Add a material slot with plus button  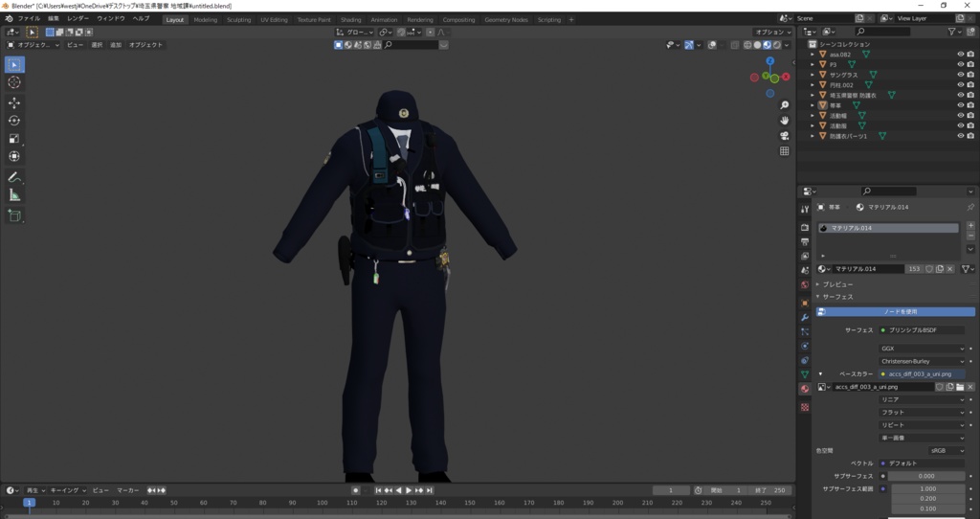pos(970,226)
